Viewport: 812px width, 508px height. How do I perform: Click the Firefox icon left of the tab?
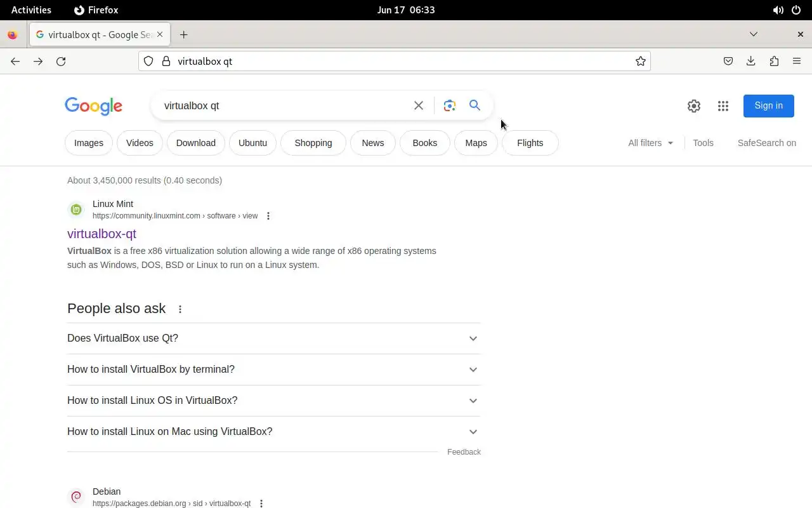(x=12, y=35)
